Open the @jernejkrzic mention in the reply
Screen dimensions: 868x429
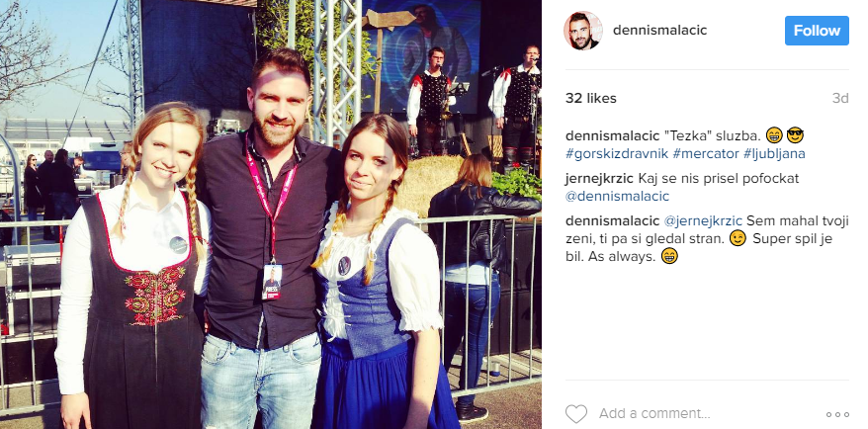(x=703, y=220)
